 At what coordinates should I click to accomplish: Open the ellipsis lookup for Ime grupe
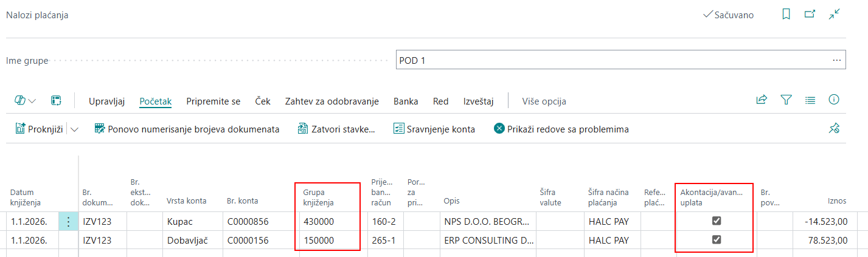837,61
